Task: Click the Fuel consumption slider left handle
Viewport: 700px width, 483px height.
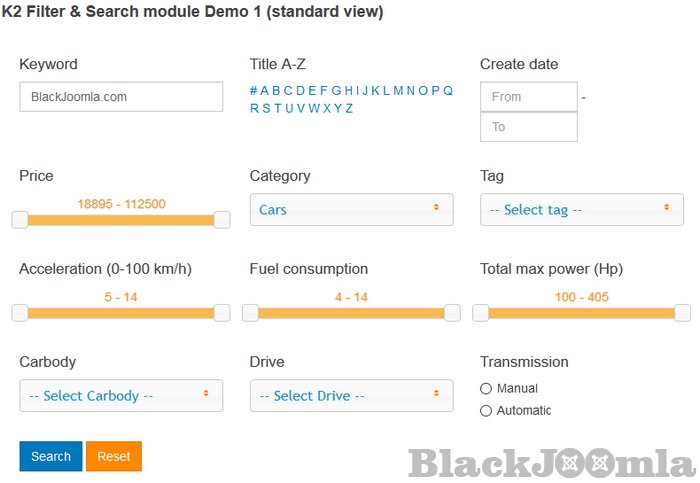Action: (250, 313)
